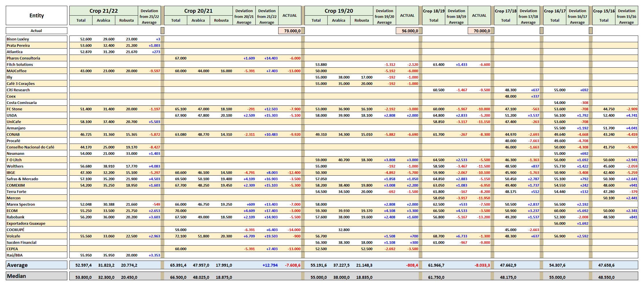
Task: Select Citi Research entity name
Action: pos(18,90)
